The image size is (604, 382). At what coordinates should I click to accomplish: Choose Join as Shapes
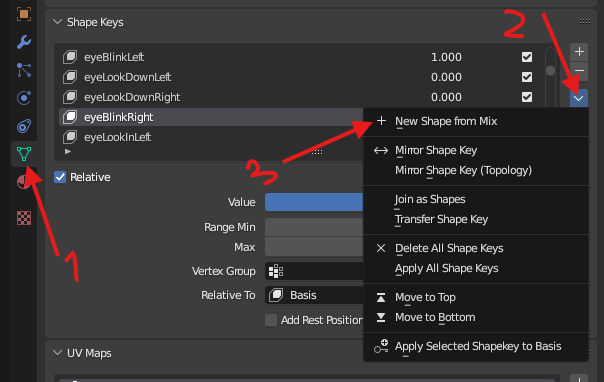tap(476, 199)
